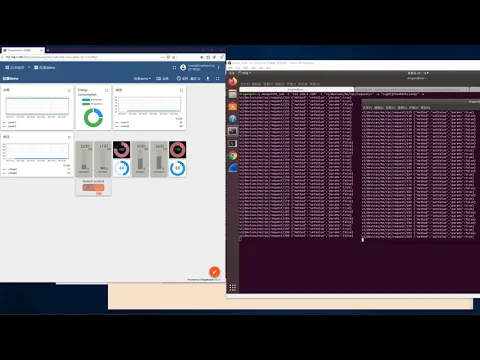Click the export dashboard download icon
Viewport: 480px width, 360px height.
point(208,79)
